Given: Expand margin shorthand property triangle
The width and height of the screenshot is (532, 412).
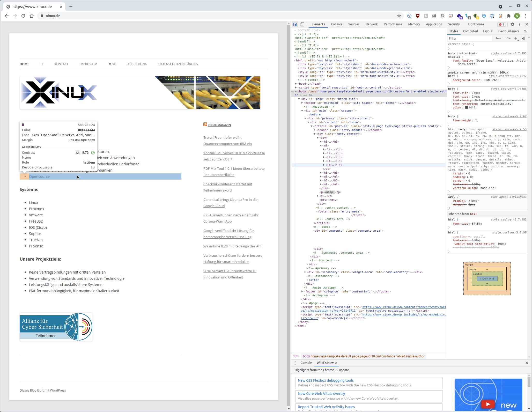Looking at the screenshot, I should pyautogui.click(x=467, y=173).
